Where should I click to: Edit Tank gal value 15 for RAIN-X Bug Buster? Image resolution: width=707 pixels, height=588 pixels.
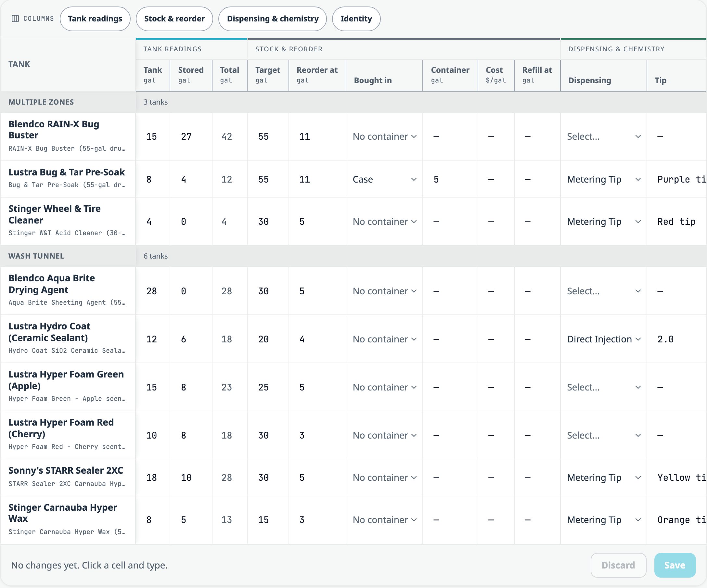[x=153, y=137]
